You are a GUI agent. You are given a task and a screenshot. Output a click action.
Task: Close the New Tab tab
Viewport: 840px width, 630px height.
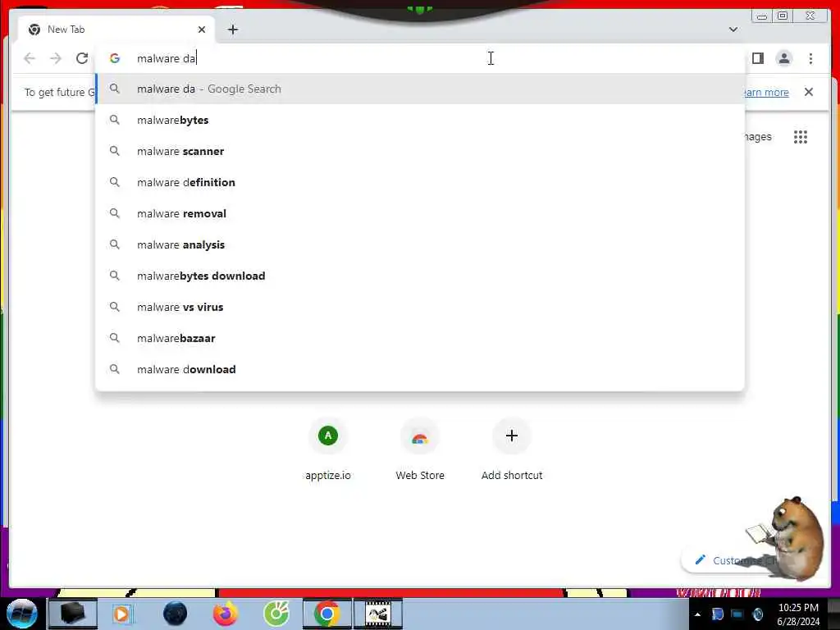point(202,30)
